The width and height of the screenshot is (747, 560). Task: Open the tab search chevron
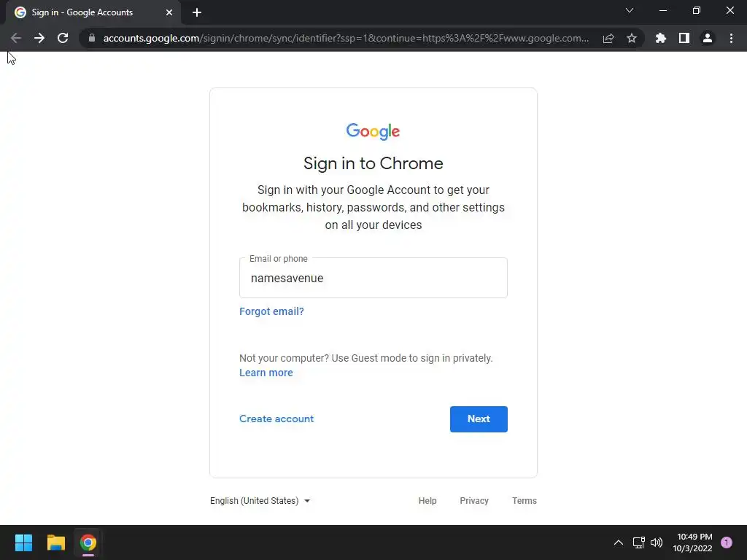click(x=630, y=10)
